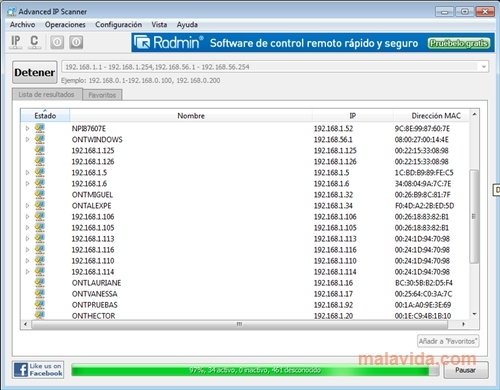Screen dimensions: 500x390
Task: Click IP cell 192.168.56.1
Action: click(x=333, y=140)
